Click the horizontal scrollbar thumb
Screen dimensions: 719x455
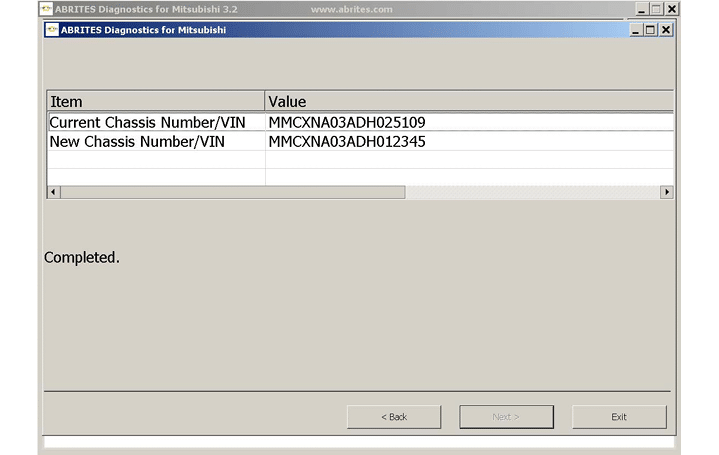(232, 192)
